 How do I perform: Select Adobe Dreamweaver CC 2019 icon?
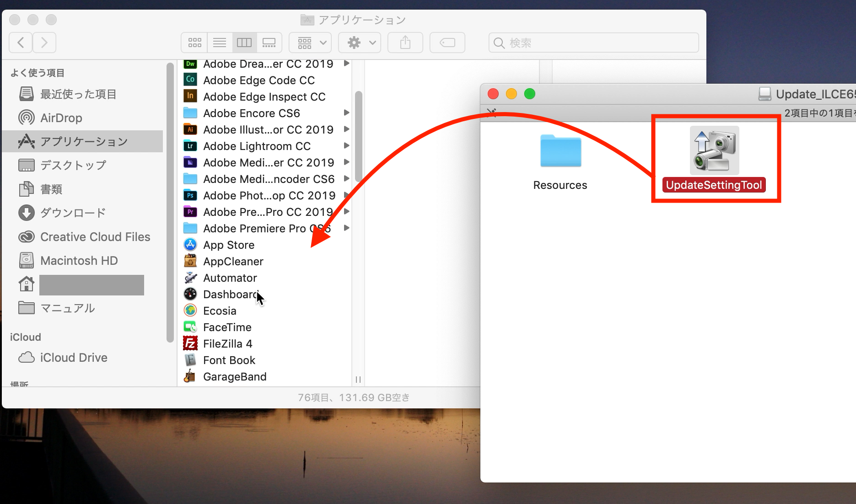pos(190,64)
